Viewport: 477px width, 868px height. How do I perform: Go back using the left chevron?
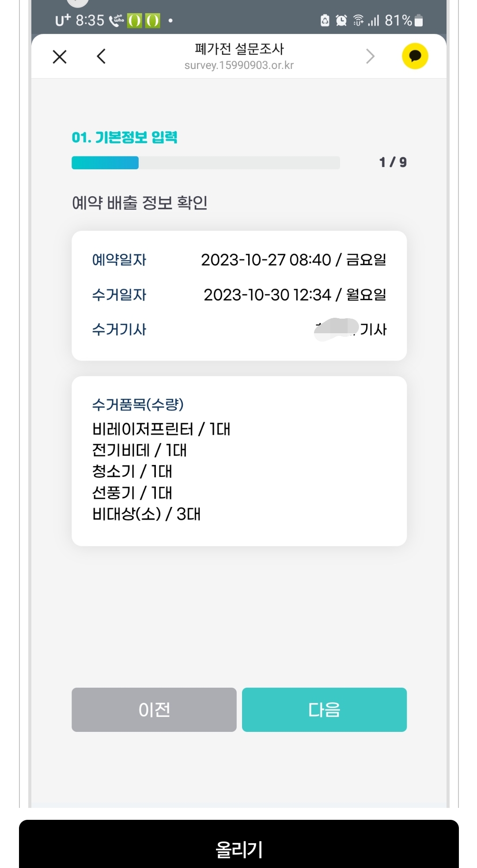click(101, 57)
